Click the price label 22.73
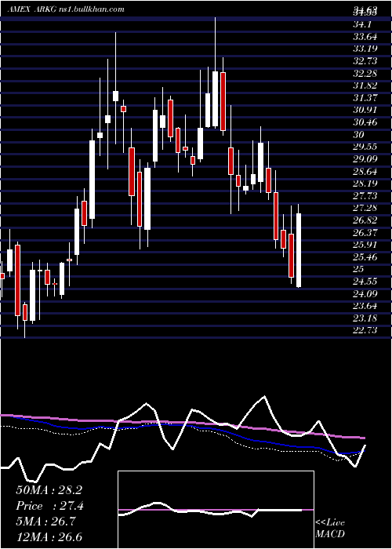Image resolution: width=392 pixels, height=549 pixels. click(366, 330)
